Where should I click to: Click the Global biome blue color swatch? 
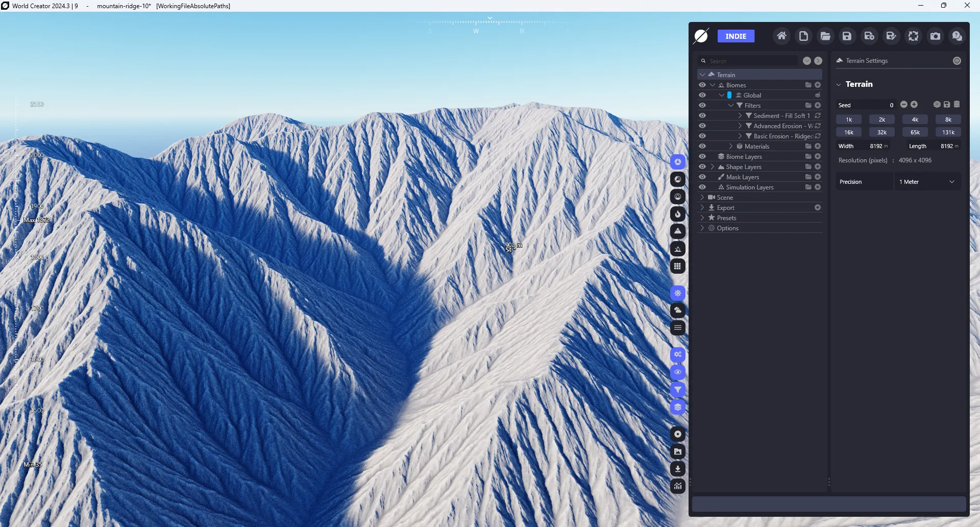[x=729, y=95]
